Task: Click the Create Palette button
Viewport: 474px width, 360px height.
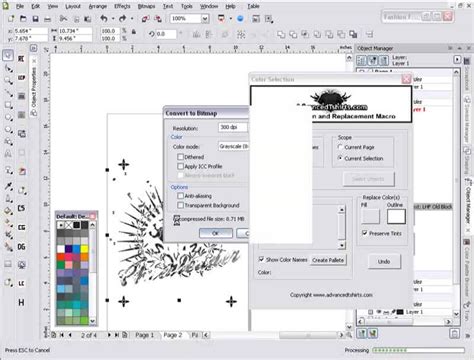Action: 328,260
